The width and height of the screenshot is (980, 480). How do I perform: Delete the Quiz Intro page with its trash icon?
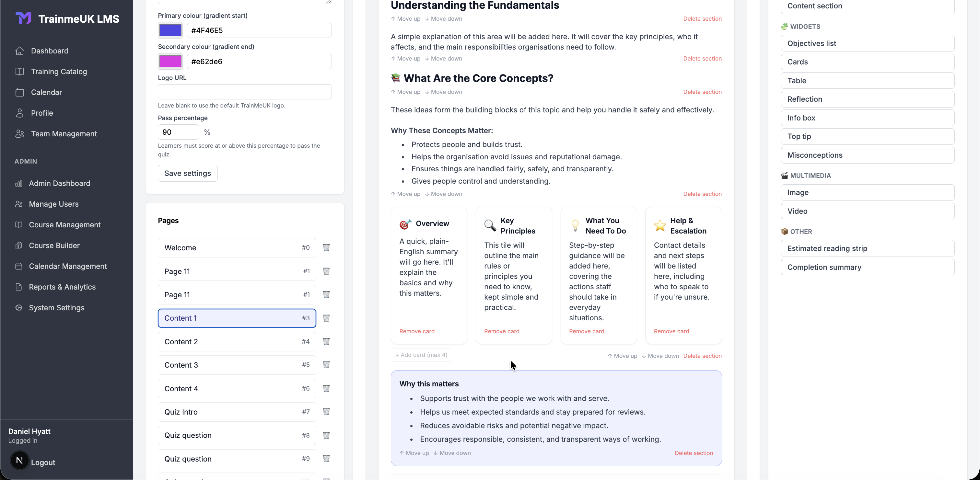tap(326, 412)
